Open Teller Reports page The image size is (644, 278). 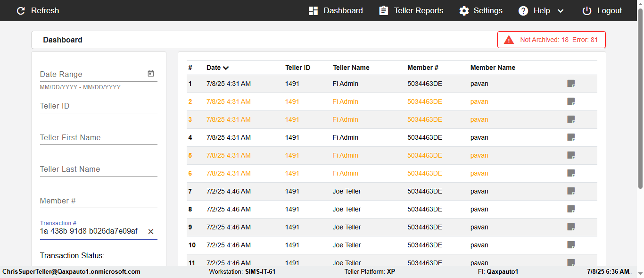pyautogui.click(x=411, y=11)
